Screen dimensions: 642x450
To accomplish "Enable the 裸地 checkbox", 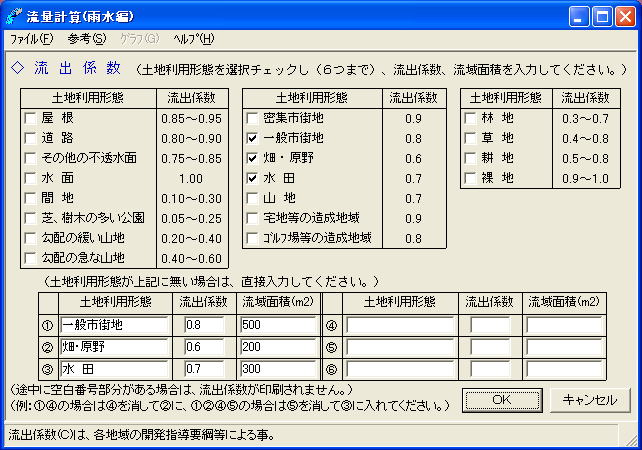I will point(471,178).
